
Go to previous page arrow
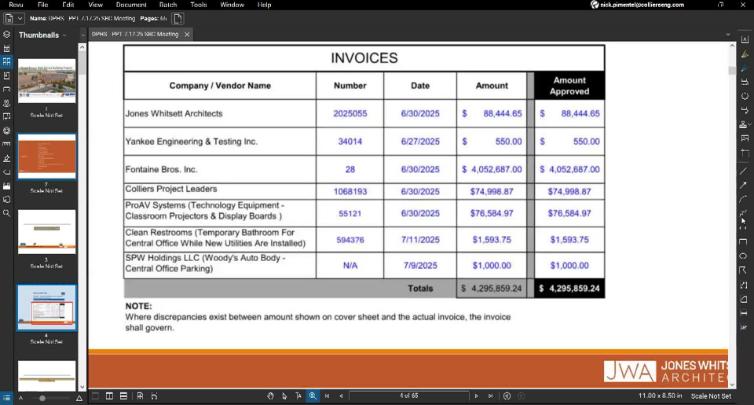click(341, 396)
